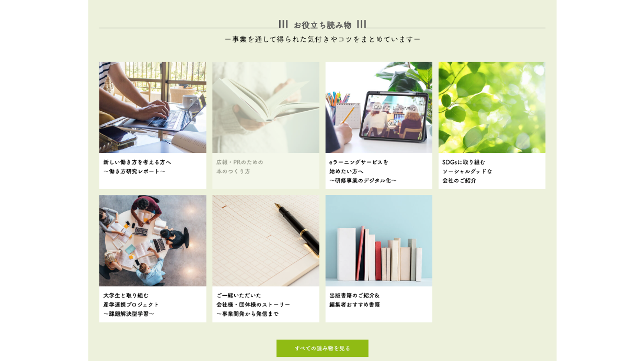Click the お役立ち読み物 section heading

(x=323, y=25)
